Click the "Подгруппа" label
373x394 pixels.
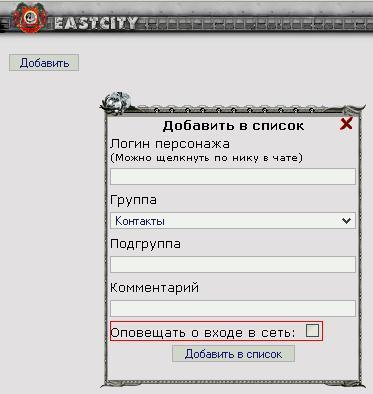pyautogui.click(x=145, y=244)
